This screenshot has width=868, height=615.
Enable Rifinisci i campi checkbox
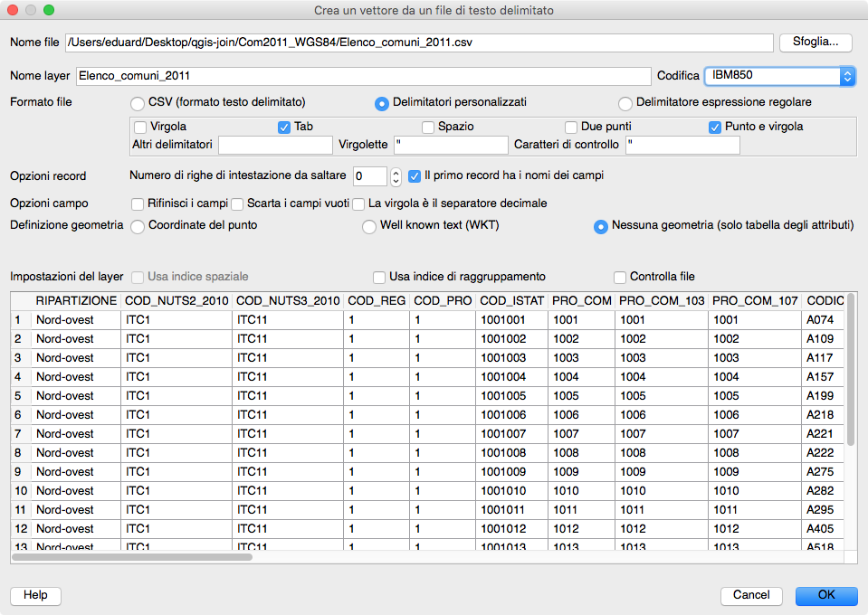click(138, 204)
